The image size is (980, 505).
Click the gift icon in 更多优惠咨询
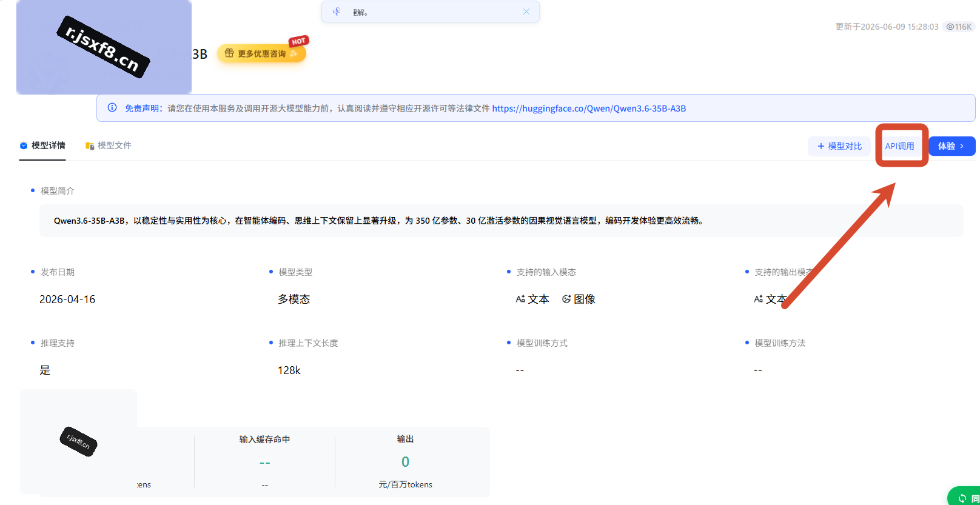229,53
